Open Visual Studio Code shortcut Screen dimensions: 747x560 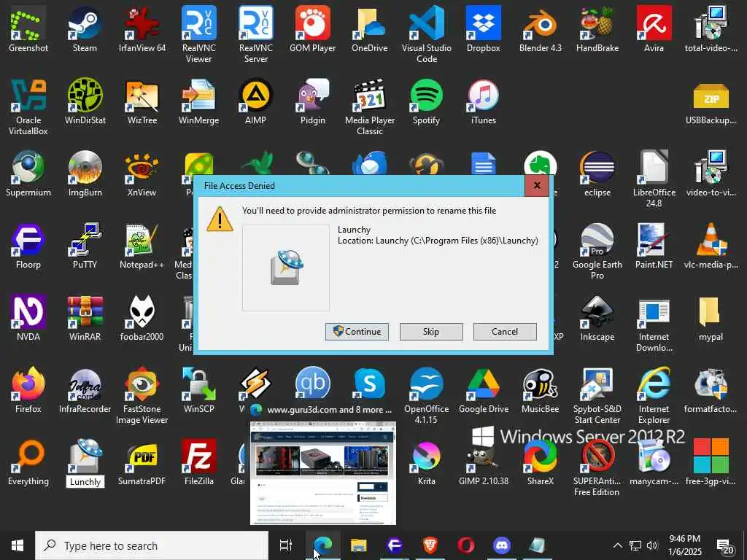click(426, 34)
